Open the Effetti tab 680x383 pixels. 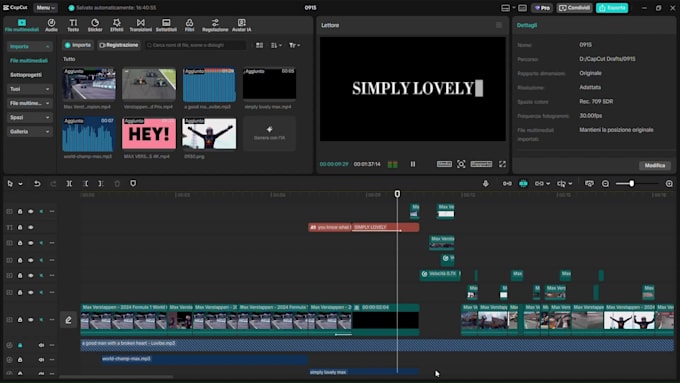point(117,25)
